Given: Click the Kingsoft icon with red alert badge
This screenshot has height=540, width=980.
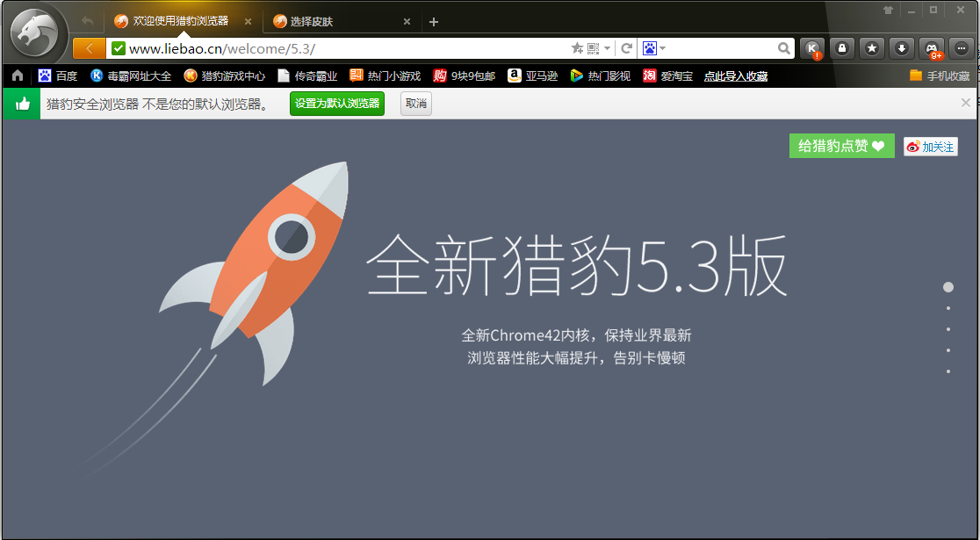Looking at the screenshot, I should tap(812, 47).
